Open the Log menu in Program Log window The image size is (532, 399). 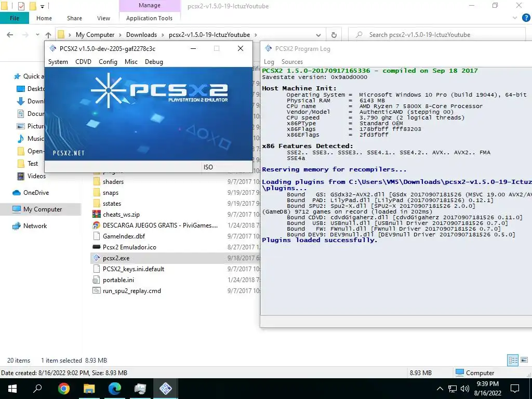point(269,62)
